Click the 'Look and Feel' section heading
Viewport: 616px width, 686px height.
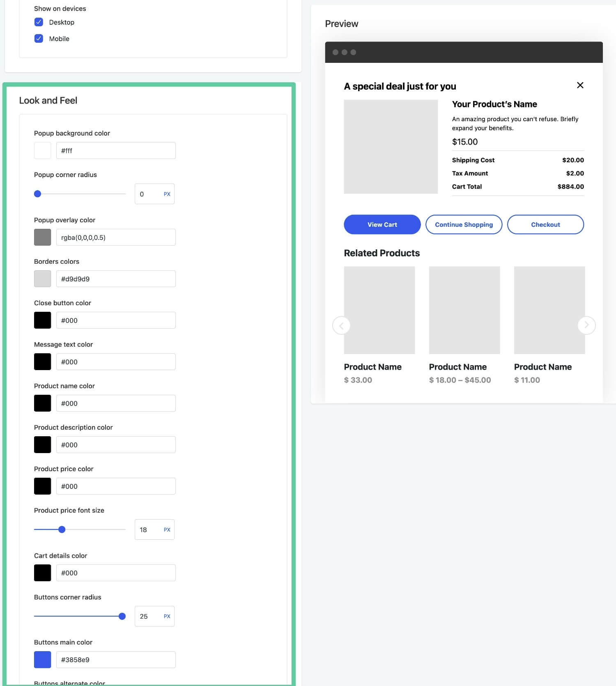pyautogui.click(x=48, y=101)
